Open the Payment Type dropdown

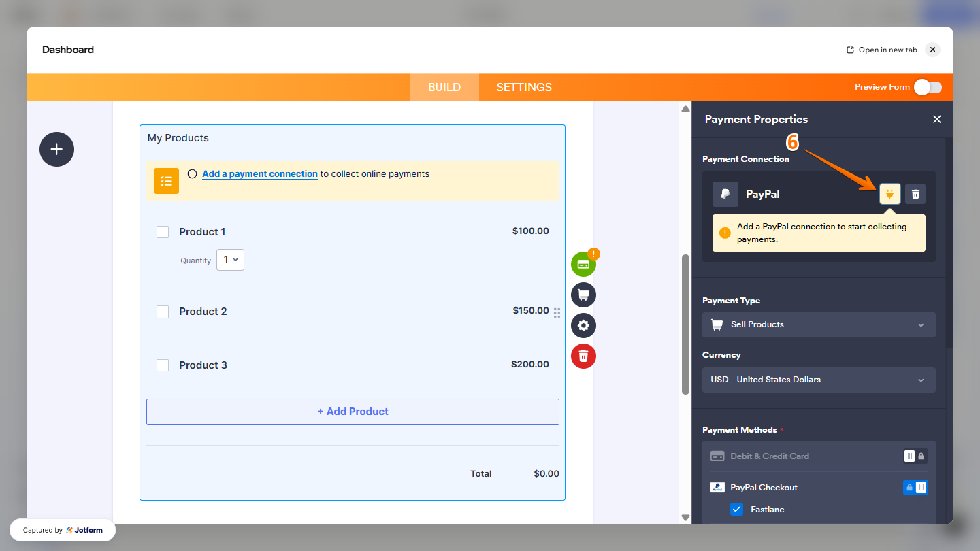coord(819,324)
